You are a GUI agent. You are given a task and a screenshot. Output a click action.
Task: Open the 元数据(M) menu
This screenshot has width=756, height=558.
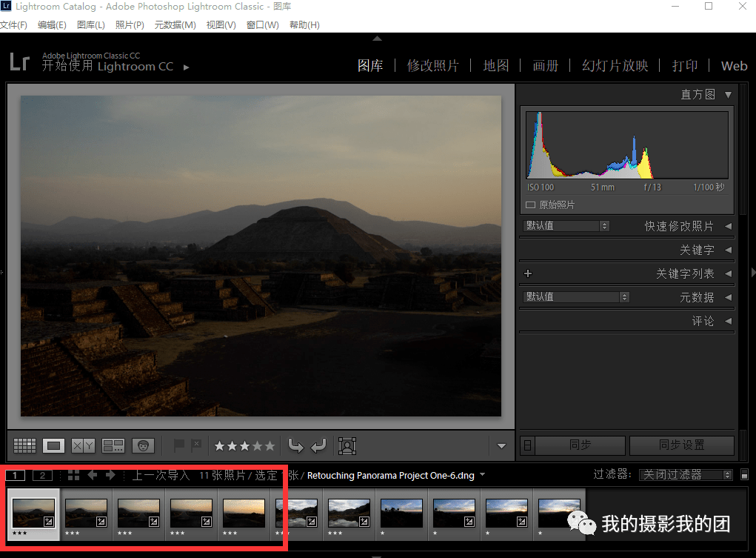(175, 24)
